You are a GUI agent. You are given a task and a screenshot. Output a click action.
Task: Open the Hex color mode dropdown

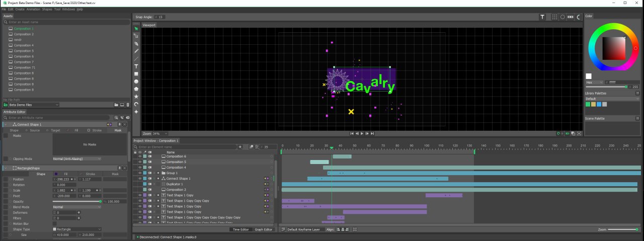point(594,82)
